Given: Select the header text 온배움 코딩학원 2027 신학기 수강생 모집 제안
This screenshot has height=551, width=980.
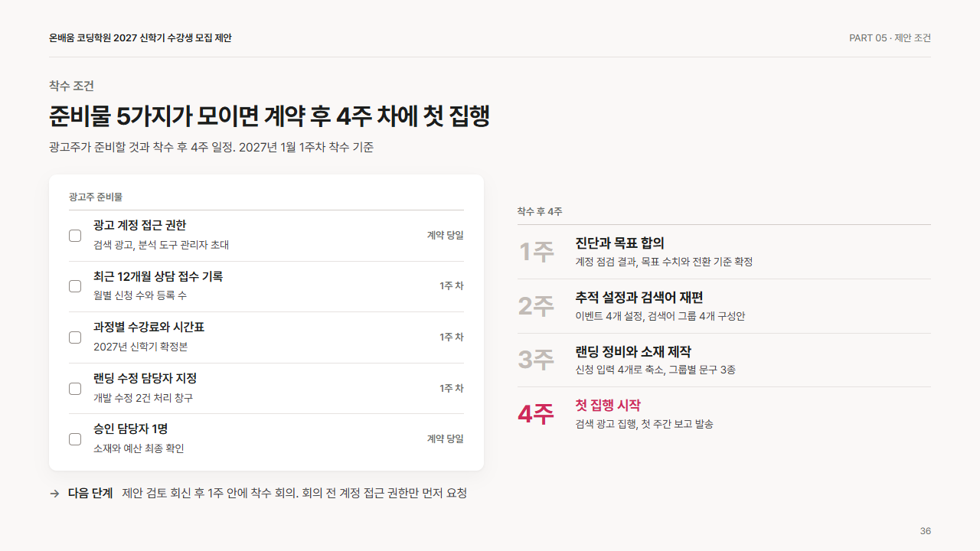Looking at the screenshot, I should [x=140, y=38].
